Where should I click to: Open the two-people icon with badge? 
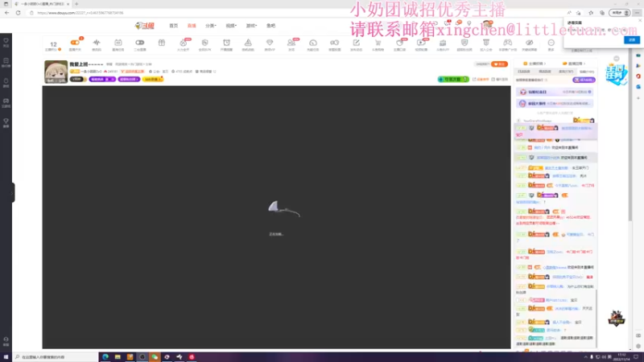[291, 43]
